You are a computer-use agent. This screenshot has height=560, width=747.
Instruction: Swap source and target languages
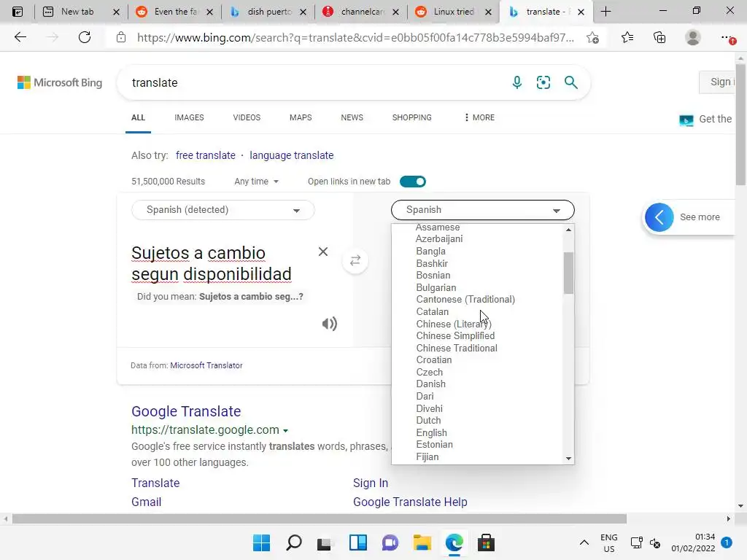[355, 260]
